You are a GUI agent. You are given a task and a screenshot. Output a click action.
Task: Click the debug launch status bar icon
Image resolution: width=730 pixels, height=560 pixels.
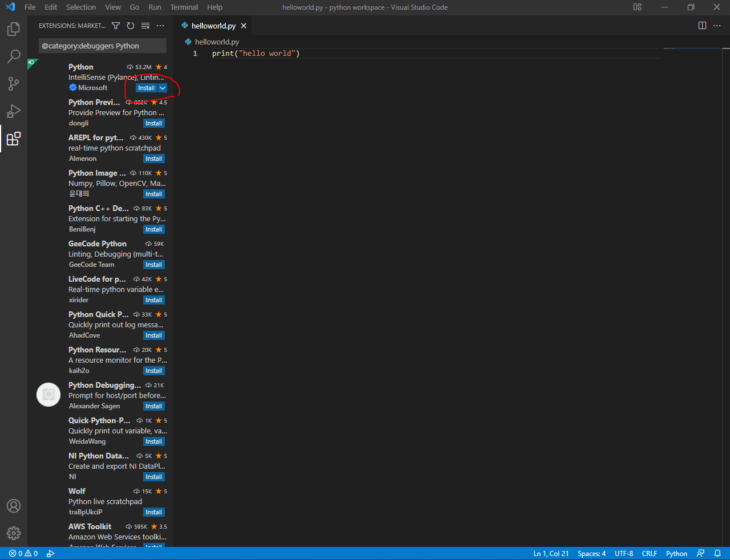click(x=50, y=554)
